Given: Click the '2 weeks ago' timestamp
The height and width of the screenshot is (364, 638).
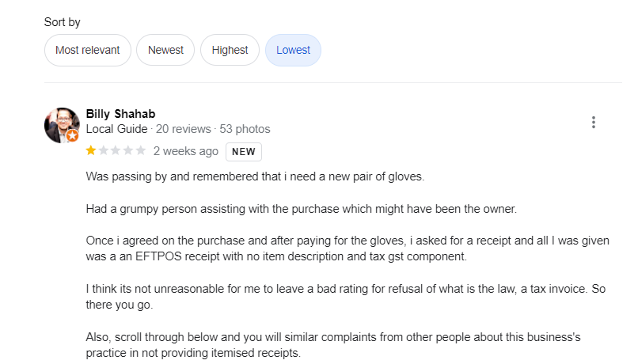Looking at the screenshot, I should [185, 151].
